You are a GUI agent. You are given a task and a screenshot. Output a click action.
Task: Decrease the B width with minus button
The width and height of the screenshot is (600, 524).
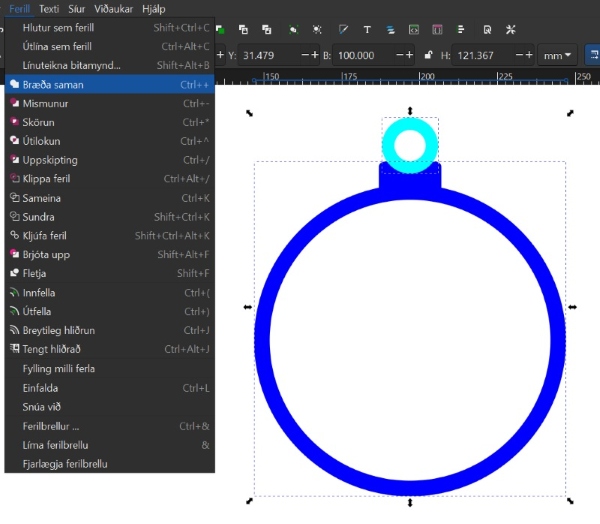[x=400, y=55]
